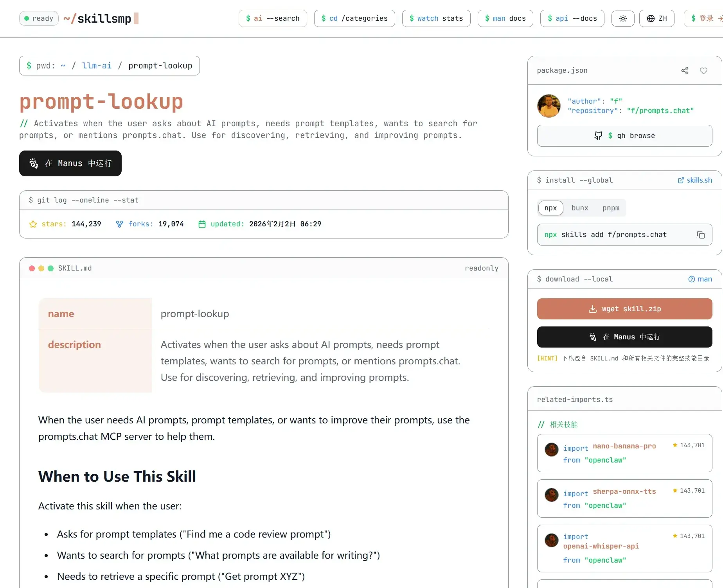The width and height of the screenshot is (723, 588).
Task: Switch language with the ZH globe button
Action: pos(656,18)
